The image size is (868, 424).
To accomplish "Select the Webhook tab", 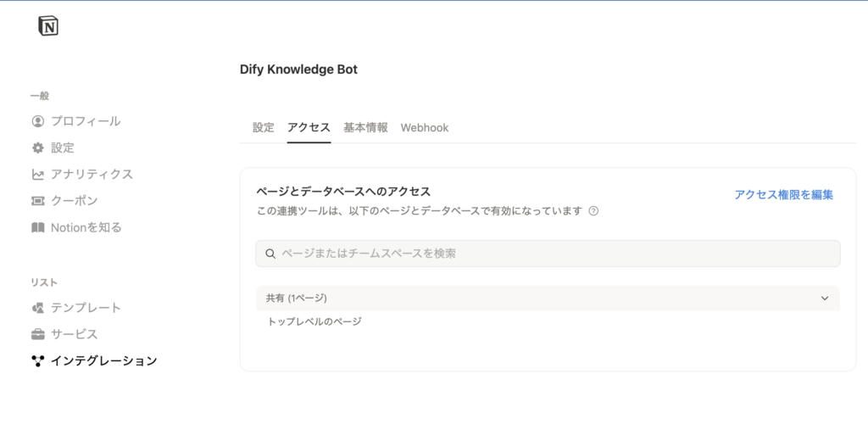I will (x=425, y=128).
